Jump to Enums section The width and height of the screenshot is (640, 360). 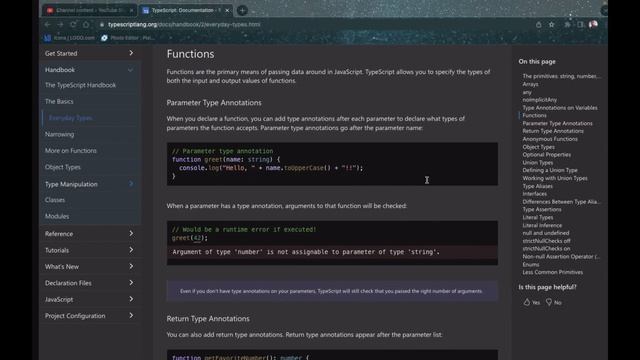[531, 264]
